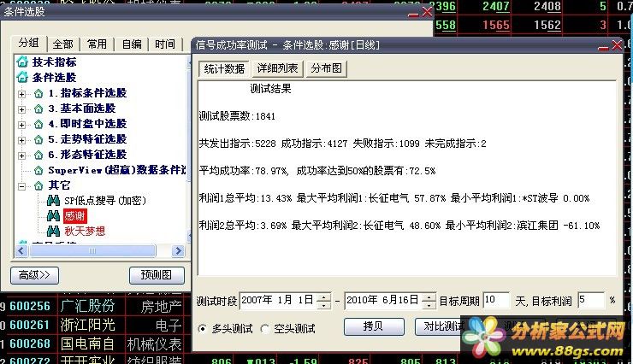
Task: Expand the 4.即时盘中选股 node
Action: pyautogui.click(x=21, y=125)
